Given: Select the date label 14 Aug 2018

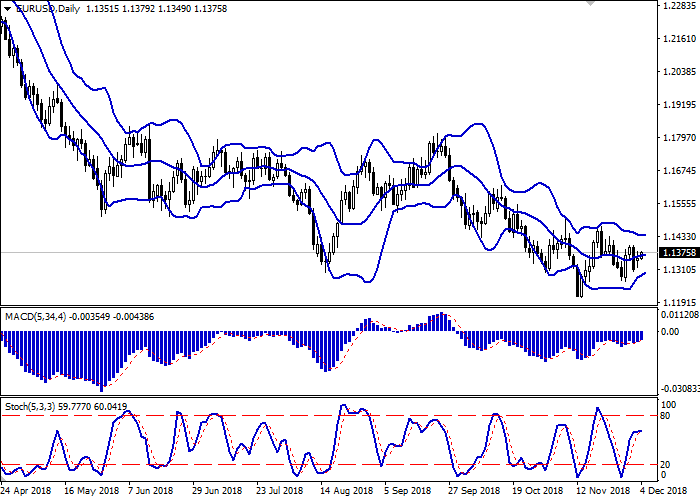Looking at the screenshot, I should pos(346,491).
